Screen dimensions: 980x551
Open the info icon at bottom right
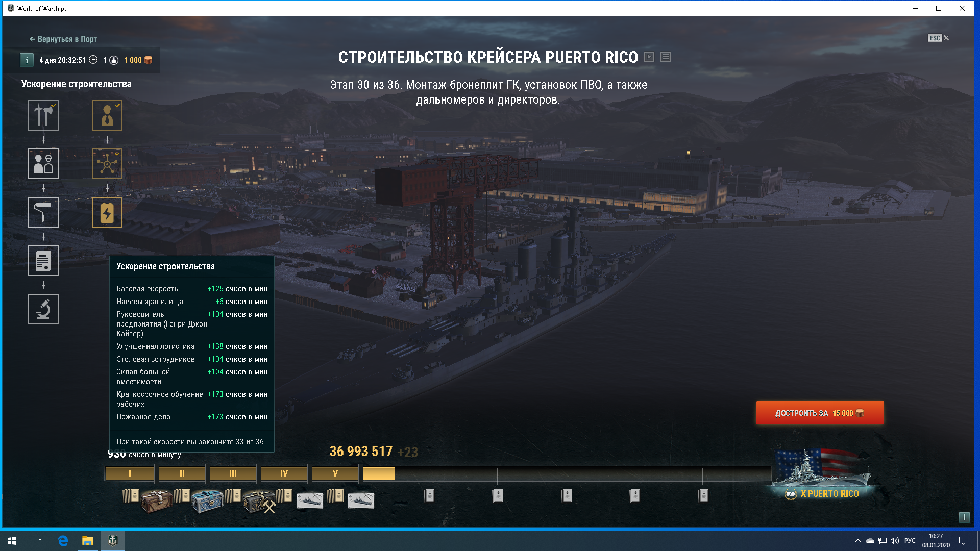tap(964, 517)
